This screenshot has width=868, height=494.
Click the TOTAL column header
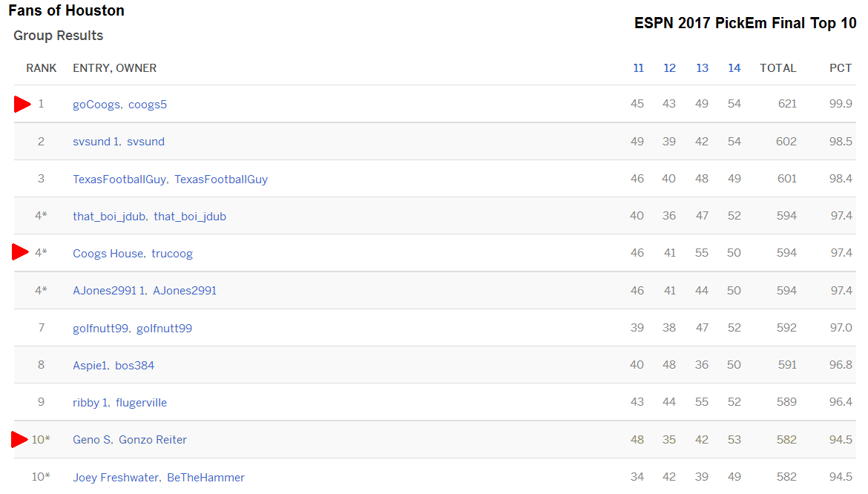coord(777,68)
